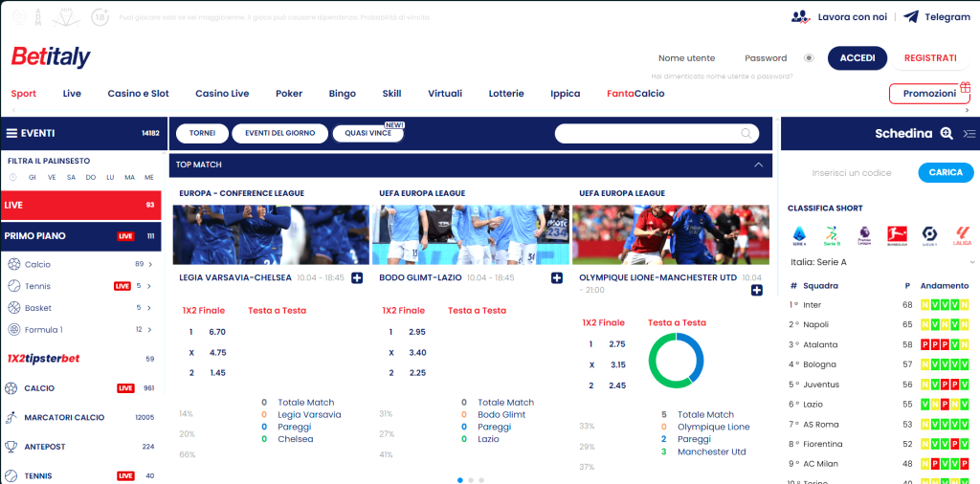Screen dimensions: 980x484
Task: Click the Eventi hamburger menu icon
Action: [x=11, y=133]
